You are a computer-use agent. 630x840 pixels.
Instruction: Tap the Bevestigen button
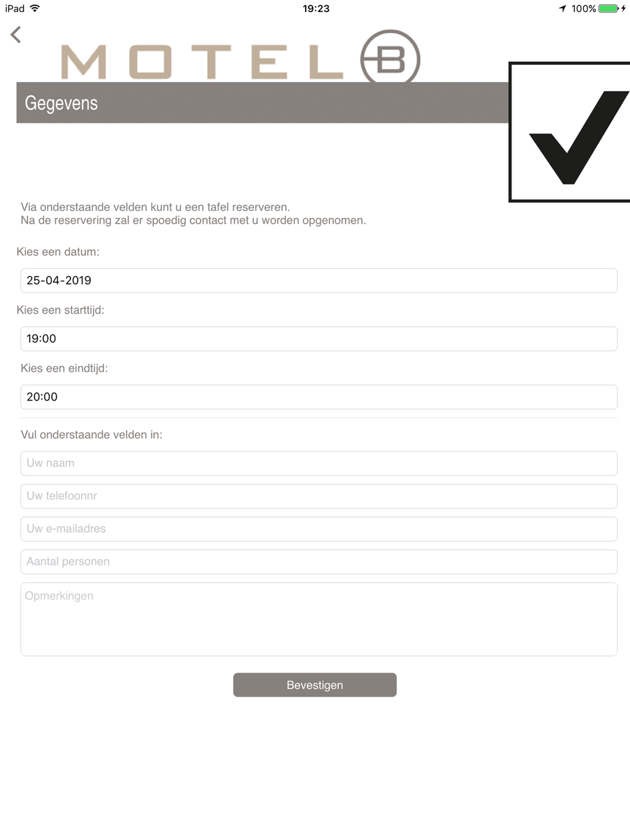(x=315, y=685)
